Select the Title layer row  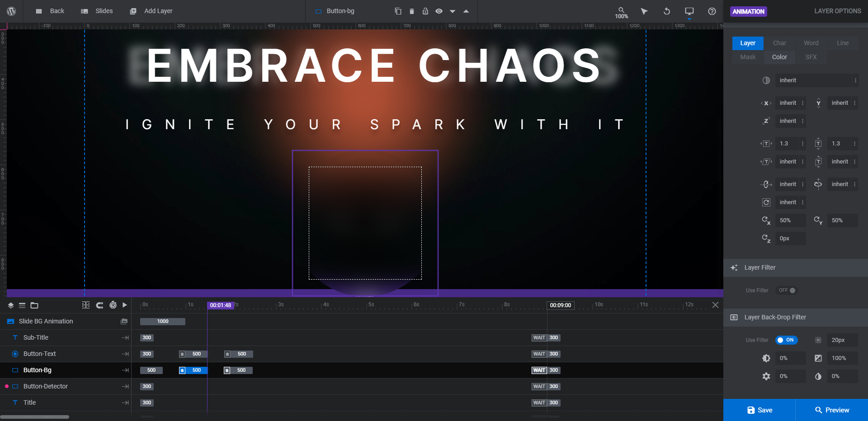point(66,402)
